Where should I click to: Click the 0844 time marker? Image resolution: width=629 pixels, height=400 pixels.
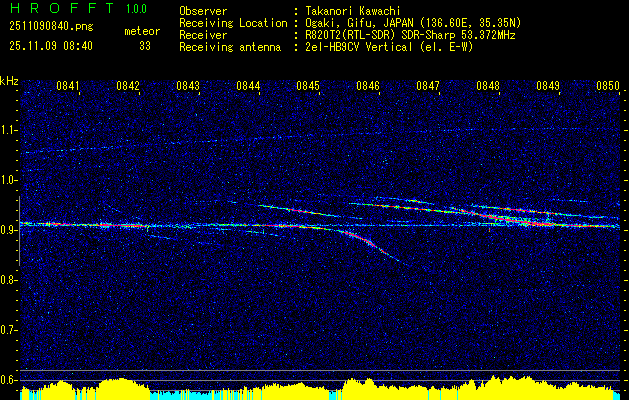pyautogui.click(x=248, y=85)
